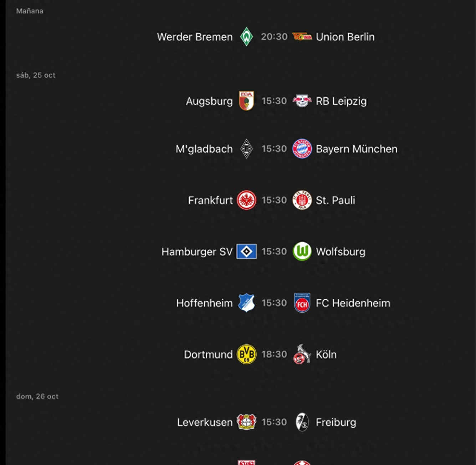Click the sáb, 25 oct date header
The image size is (476, 465).
tap(36, 75)
